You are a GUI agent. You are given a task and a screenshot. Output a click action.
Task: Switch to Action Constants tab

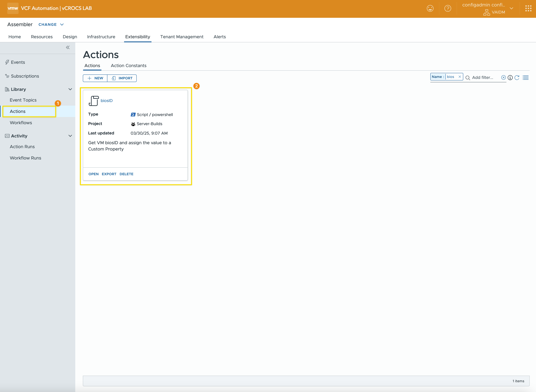coord(128,65)
